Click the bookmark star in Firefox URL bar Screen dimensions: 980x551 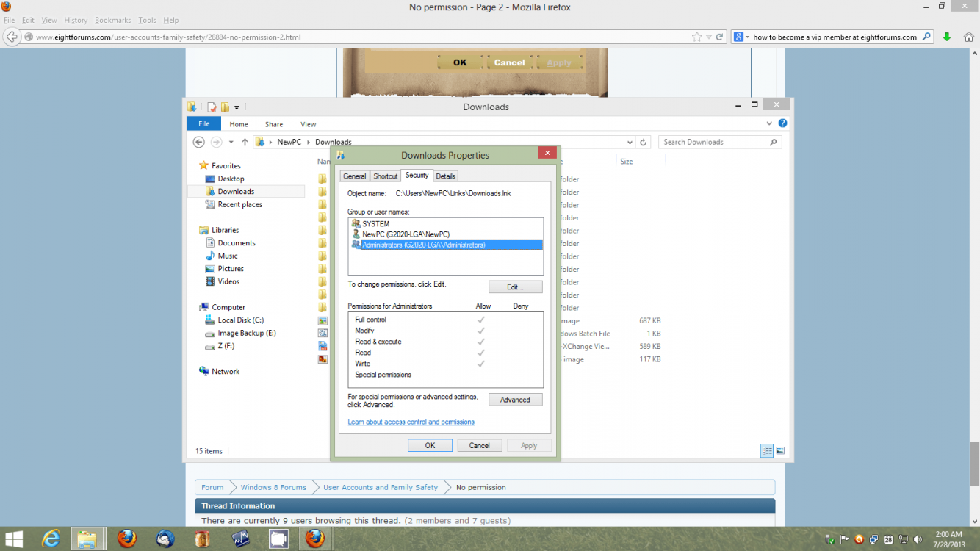tap(696, 37)
